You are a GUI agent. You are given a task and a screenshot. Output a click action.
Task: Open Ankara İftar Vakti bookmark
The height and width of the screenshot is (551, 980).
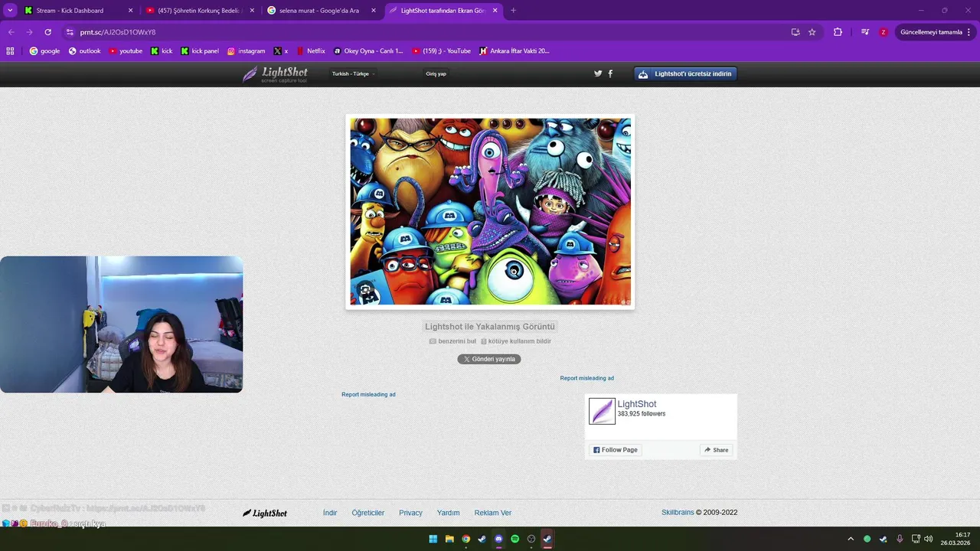pos(514,51)
